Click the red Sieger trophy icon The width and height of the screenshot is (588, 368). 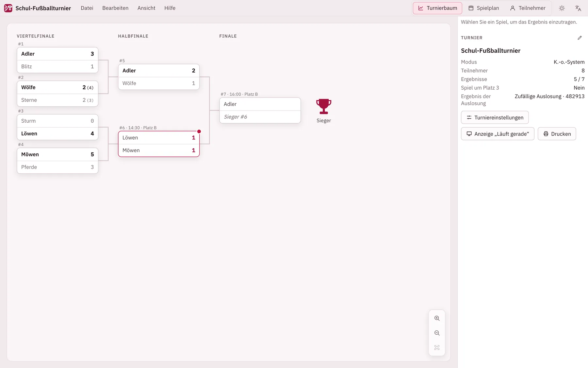(x=324, y=106)
